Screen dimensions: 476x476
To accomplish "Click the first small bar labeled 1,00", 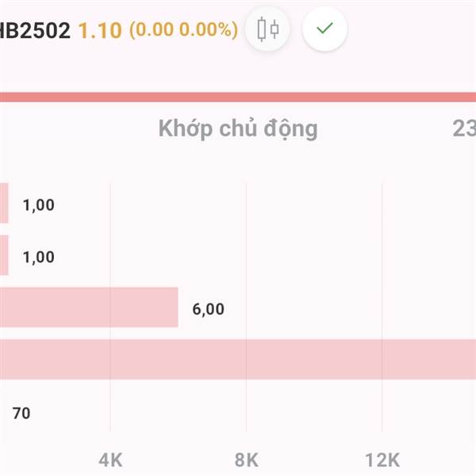I will pyautogui.click(x=4, y=203).
